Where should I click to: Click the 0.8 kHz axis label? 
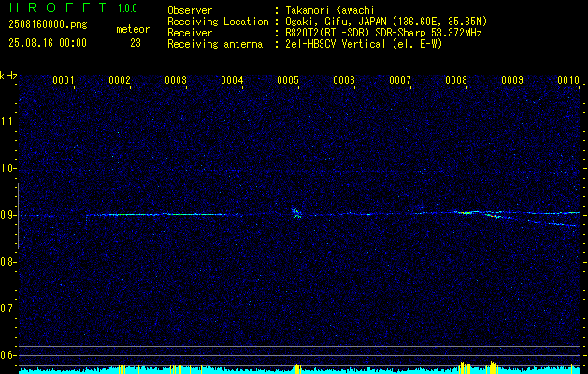[x=7, y=262]
